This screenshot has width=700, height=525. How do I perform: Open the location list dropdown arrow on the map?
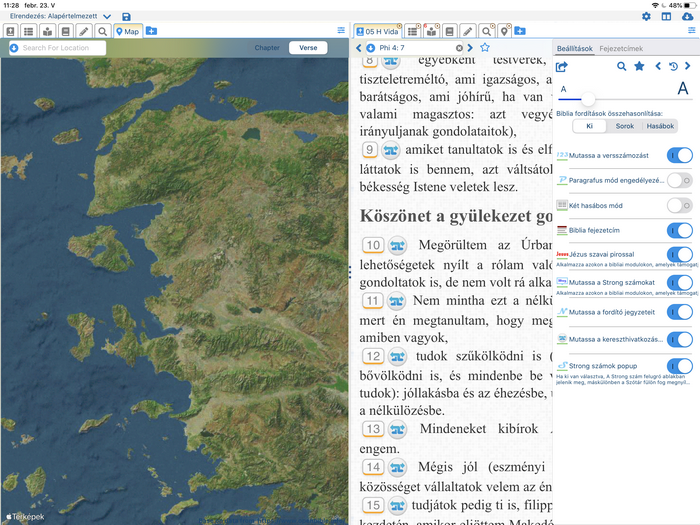14,48
